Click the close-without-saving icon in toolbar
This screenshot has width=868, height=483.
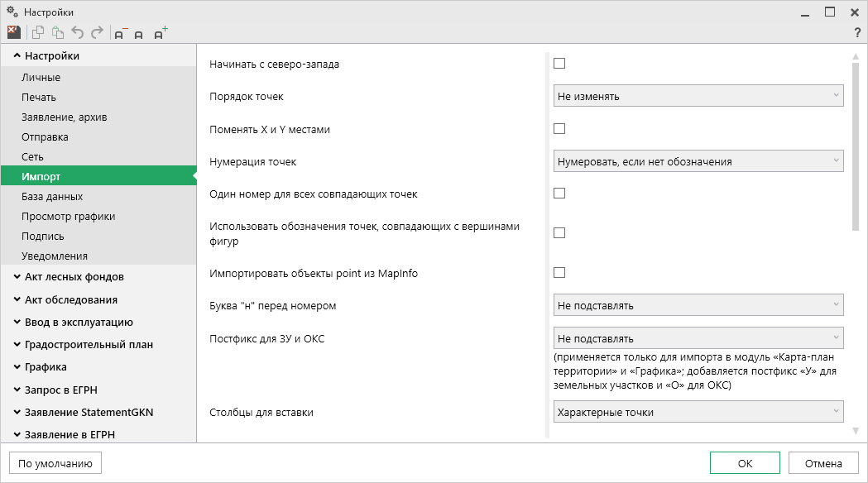[x=13, y=33]
